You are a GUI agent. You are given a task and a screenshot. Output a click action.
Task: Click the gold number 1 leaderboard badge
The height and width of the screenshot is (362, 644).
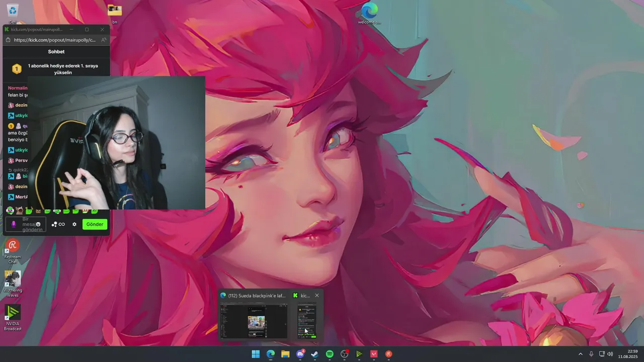(x=17, y=69)
